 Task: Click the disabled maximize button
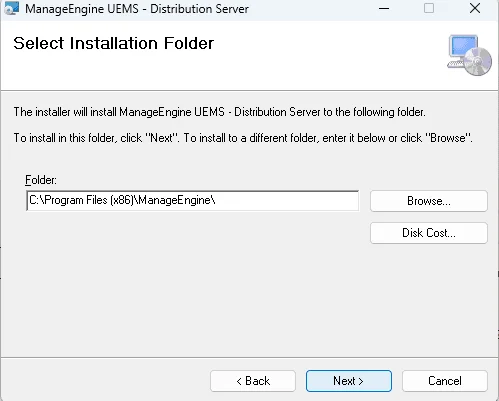[429, 8]
